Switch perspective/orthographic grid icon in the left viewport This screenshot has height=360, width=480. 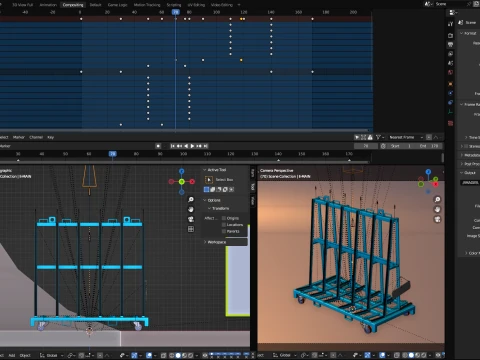tap(191, 229)
